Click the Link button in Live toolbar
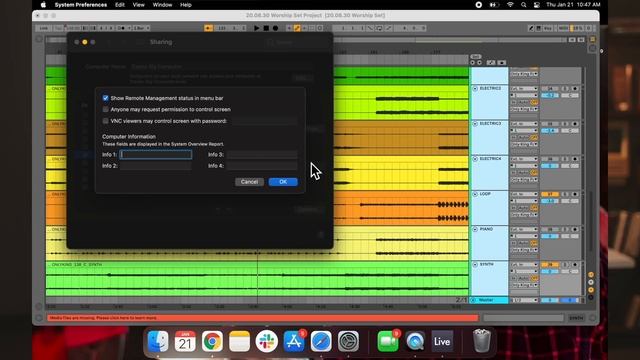 pyautogui.click(x=44, y=28)
